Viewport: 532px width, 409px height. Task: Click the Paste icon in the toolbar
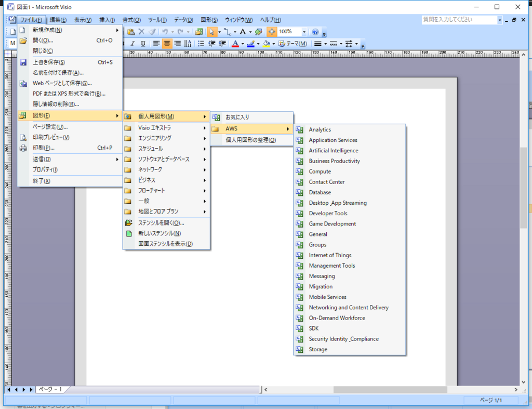click(x=131, y=32)
